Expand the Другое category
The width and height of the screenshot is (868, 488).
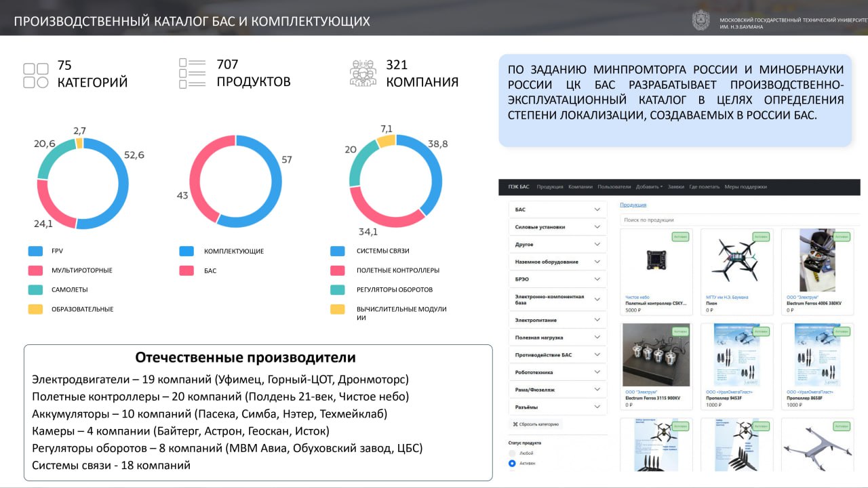557,244
